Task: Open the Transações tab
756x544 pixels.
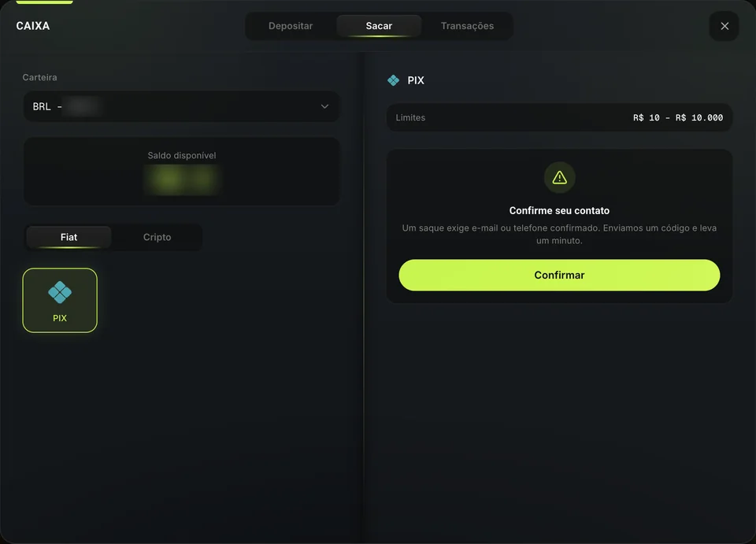Action: pyautogui.click(x=467, y=26)
